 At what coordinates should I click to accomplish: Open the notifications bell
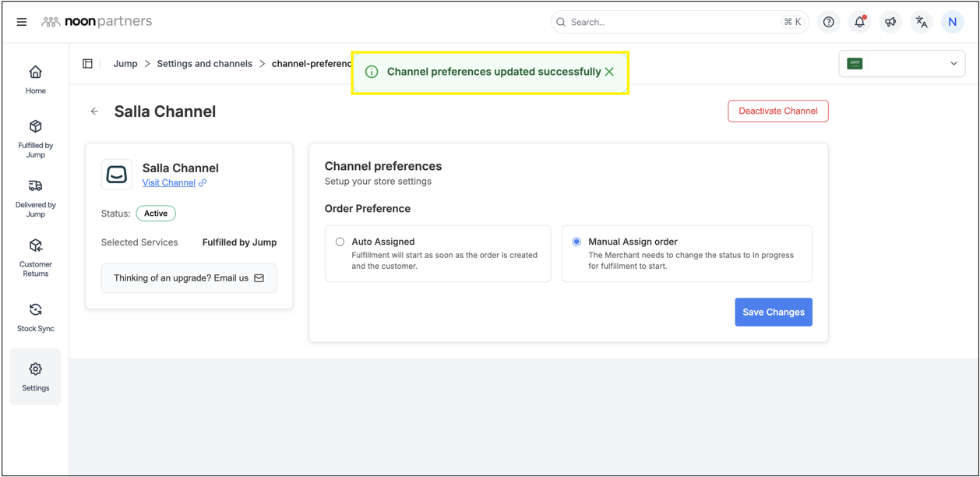click(859, 22)
